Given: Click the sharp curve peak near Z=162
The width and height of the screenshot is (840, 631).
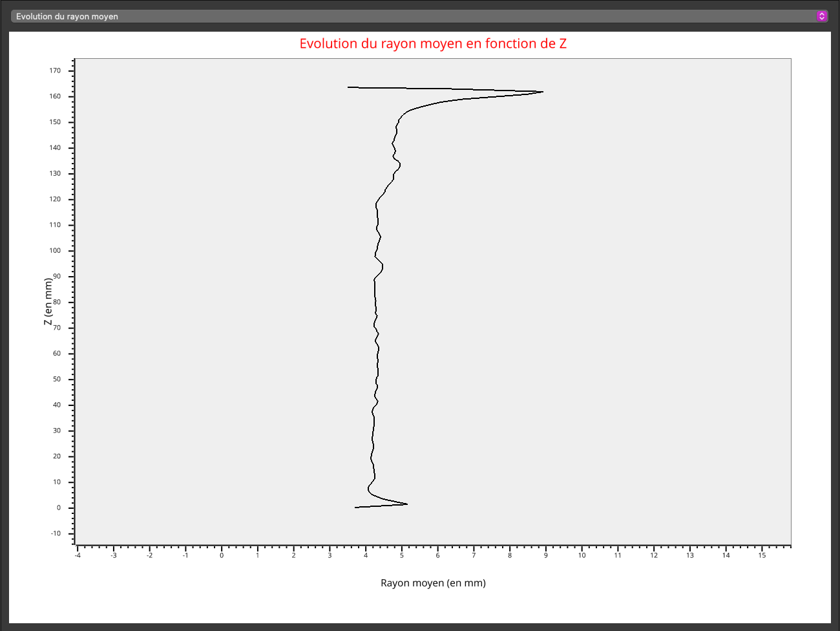Looking at the screenshot, I should [541, 92].
